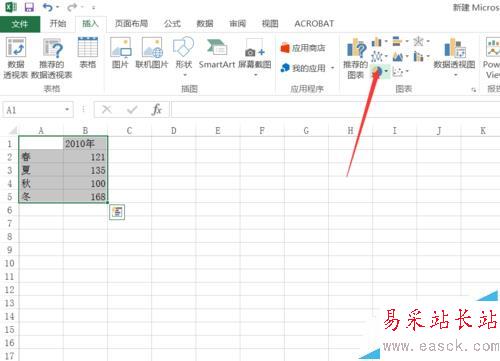Switch to the 开始 Home tab
The height and width of the screenshot is (361, 500).
click(x=58, y=24)
